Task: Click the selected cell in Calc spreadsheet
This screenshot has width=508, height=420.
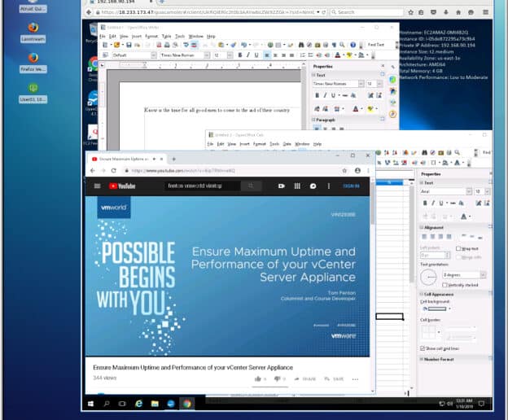Action: pos(389,316)
